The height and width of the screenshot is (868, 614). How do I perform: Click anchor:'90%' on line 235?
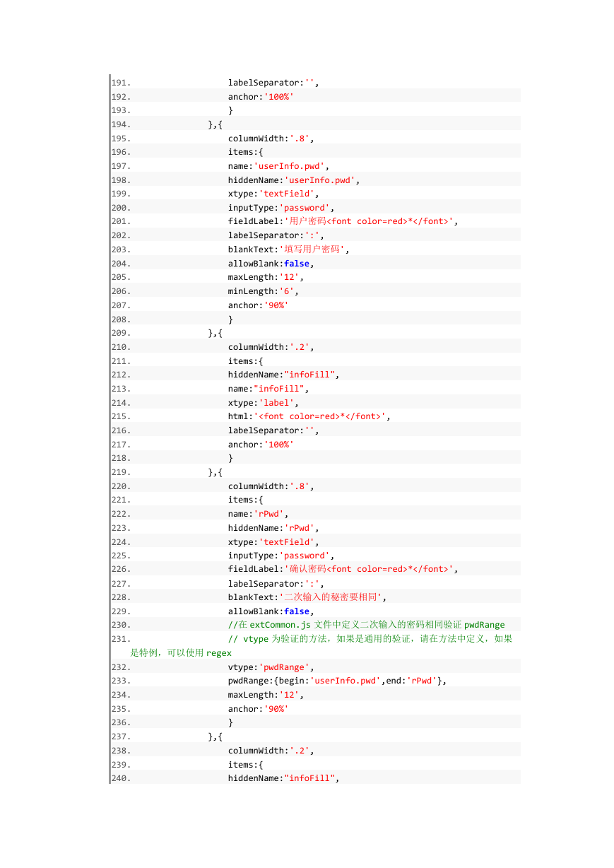259,709
